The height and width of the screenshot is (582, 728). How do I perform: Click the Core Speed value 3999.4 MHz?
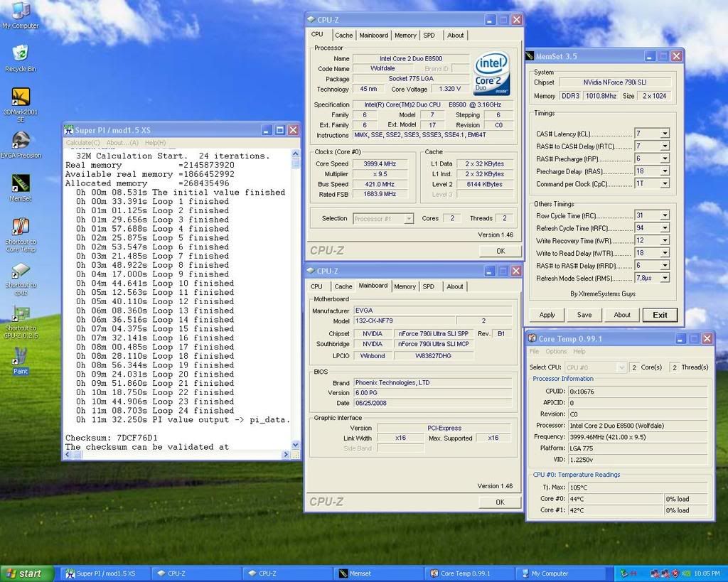click(380, 164)
